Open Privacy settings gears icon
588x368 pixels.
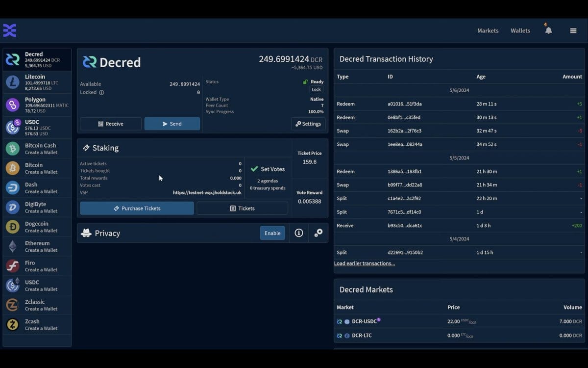(x=318, y=233)
